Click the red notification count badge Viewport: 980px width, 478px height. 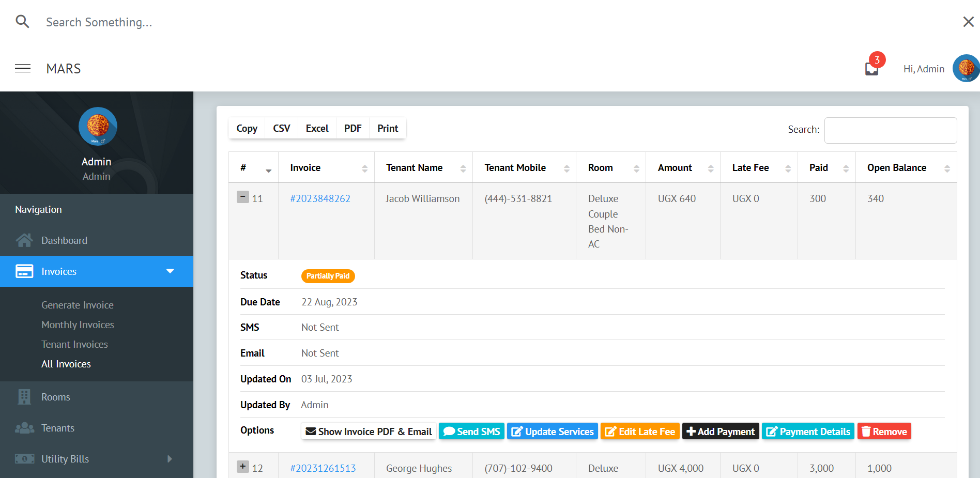click(x=877, y=60)
